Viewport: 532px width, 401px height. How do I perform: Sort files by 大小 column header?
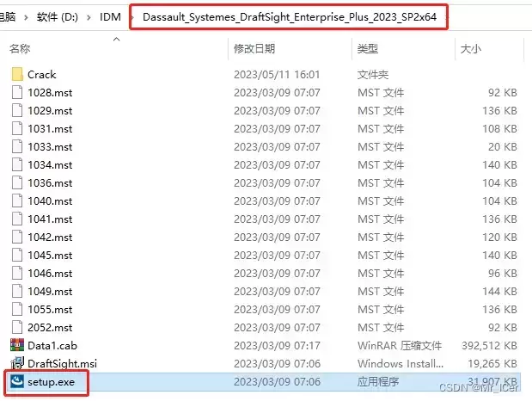(x=471, y=48)
